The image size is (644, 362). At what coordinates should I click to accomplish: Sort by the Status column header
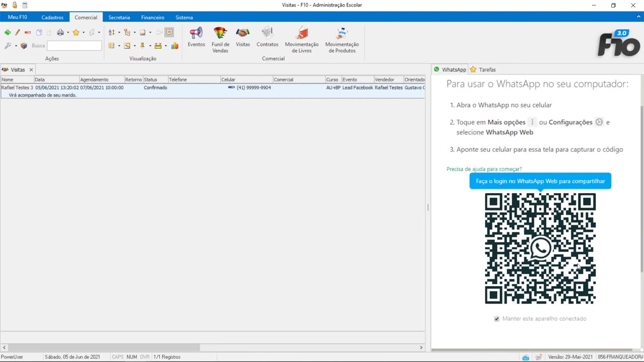coord(155,79)
